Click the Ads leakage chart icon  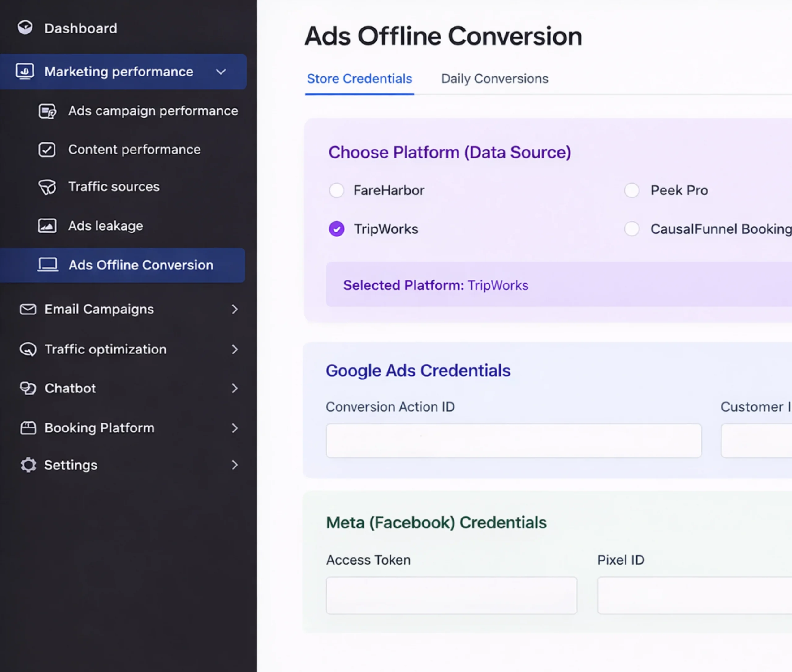pyautogui.click(x=47, y=226)
